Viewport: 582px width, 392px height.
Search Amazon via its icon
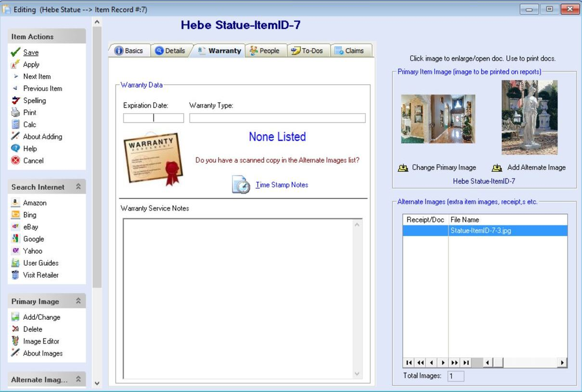pos(15,203)
